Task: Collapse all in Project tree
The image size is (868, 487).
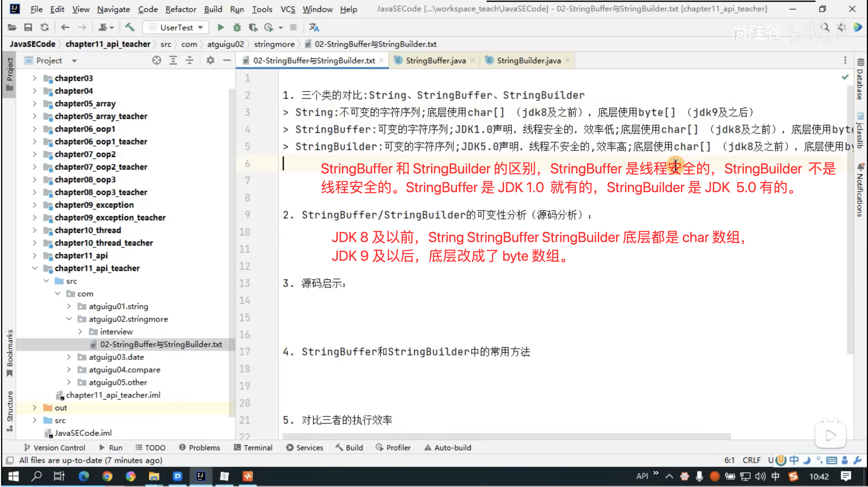Action: click(x=190, y=61)
